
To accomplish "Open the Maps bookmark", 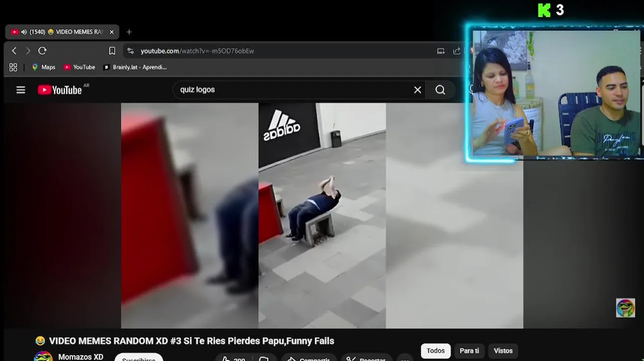I will point(44,67).
